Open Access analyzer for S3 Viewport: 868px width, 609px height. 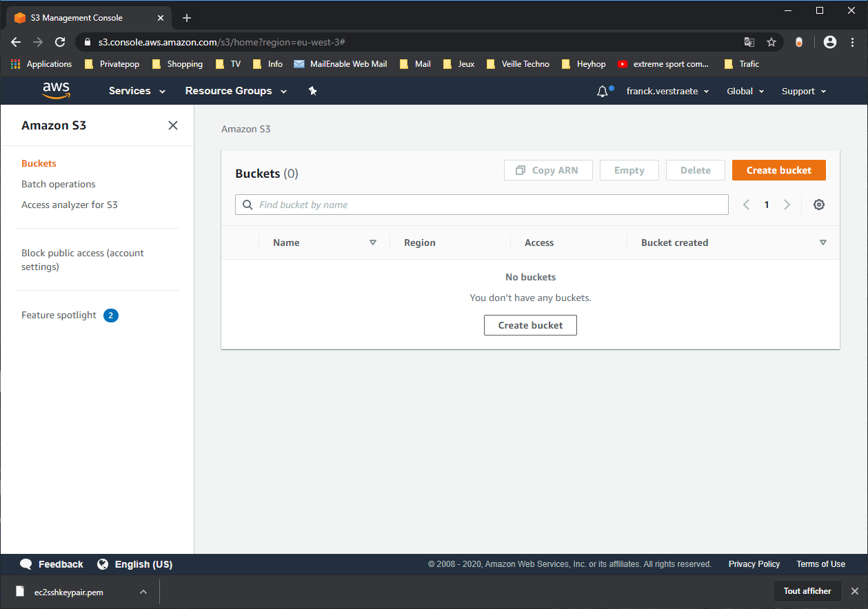click(x=70, y=205)
